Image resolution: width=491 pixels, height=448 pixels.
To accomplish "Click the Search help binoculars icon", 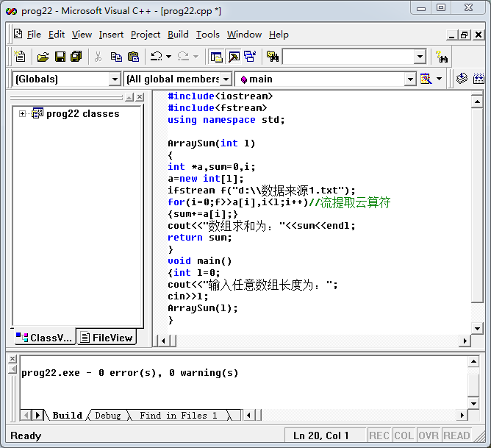I will 442,57.
